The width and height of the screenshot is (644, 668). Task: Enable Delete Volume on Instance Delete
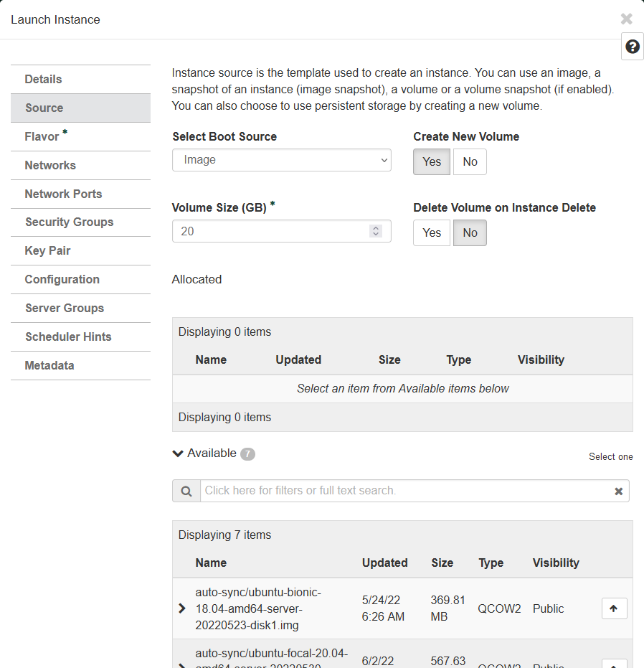tap(432, 232)
